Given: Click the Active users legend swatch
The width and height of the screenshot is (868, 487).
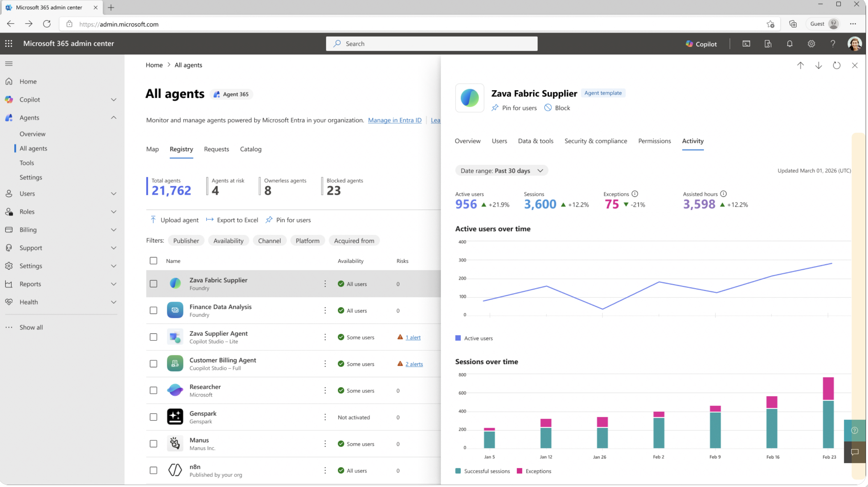Looking at the screenshot, I should pos(457,338).
